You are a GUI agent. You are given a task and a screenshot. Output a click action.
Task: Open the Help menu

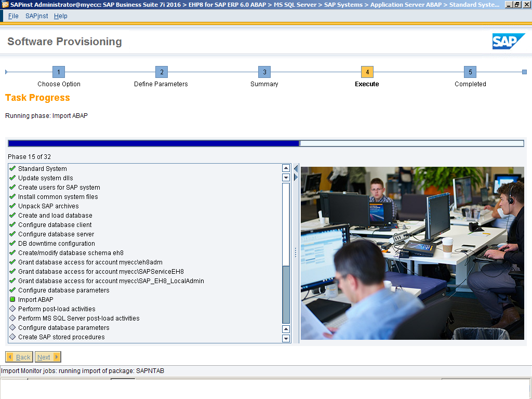pyautogui.click(x=60, y=16)
